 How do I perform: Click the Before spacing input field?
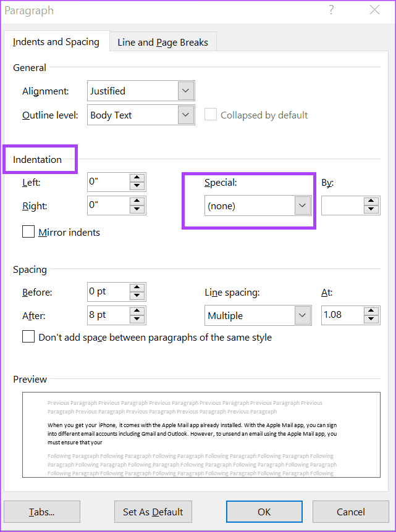109,292
